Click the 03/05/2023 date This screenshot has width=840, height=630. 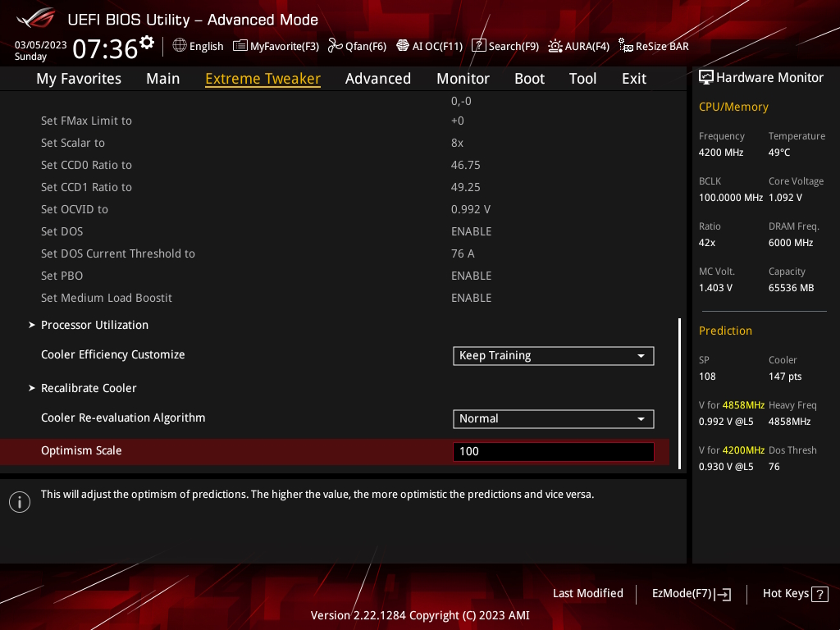(x=41, y=45)
